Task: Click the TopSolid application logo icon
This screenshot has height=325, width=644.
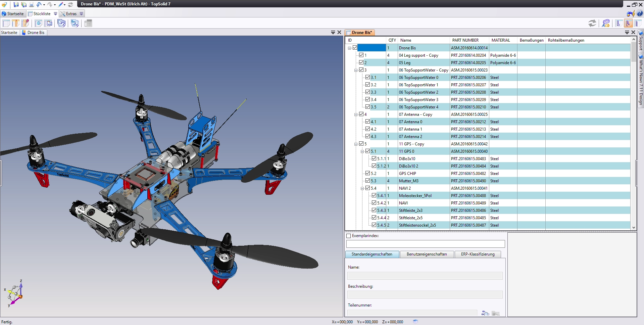Action: (4, 4)
